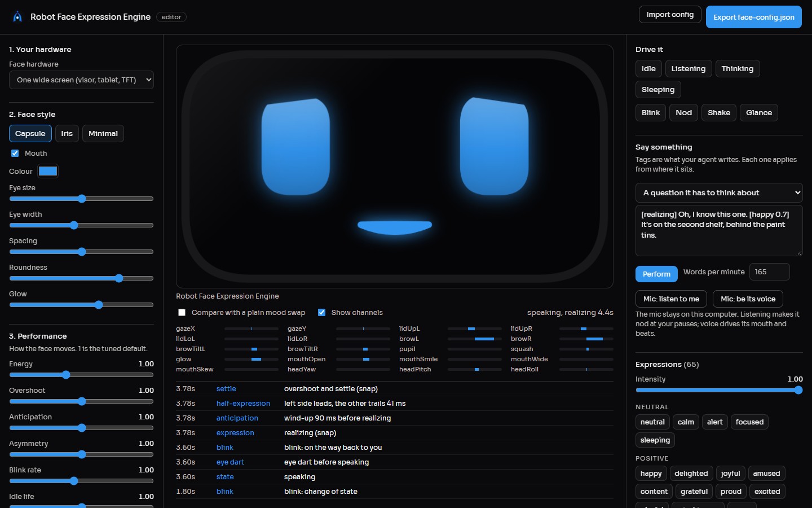
Task: Apply the happy expression
Action: 651,474
